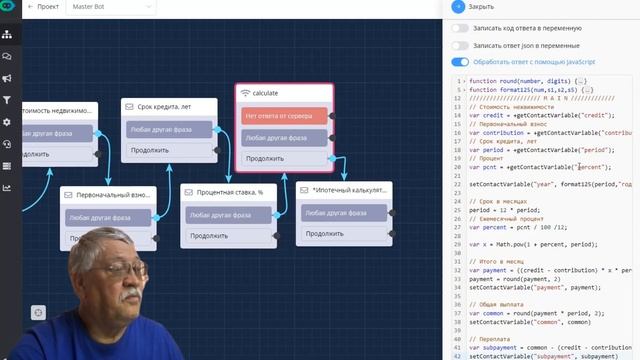Click code line var contribution
The width and height of the screenshot is (640, 360).
(550, 133)
